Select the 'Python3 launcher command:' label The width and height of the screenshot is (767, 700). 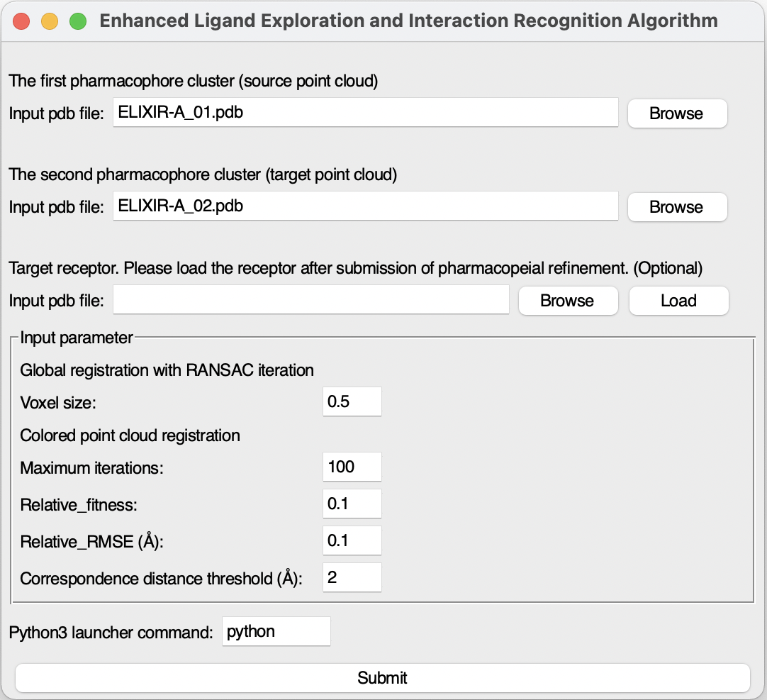[111, 633]
